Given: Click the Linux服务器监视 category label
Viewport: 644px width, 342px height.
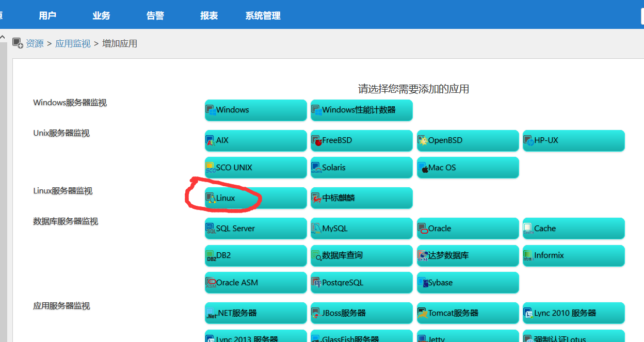Looking at the screenshot, I should click(x=63, y=191).
